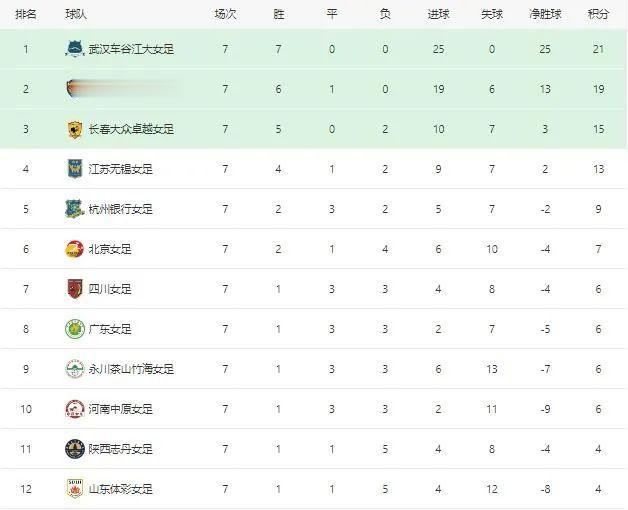The width and height of the screenshot is (628, 510).
Task: Select the 永川茶山竹海女足 team icon
Action: (x=75, y=369)
